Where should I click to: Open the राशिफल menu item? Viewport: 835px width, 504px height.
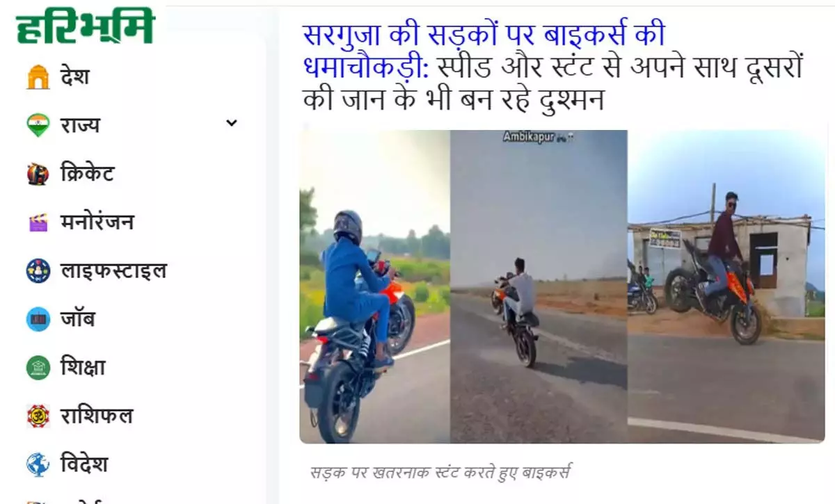(96, 416)
